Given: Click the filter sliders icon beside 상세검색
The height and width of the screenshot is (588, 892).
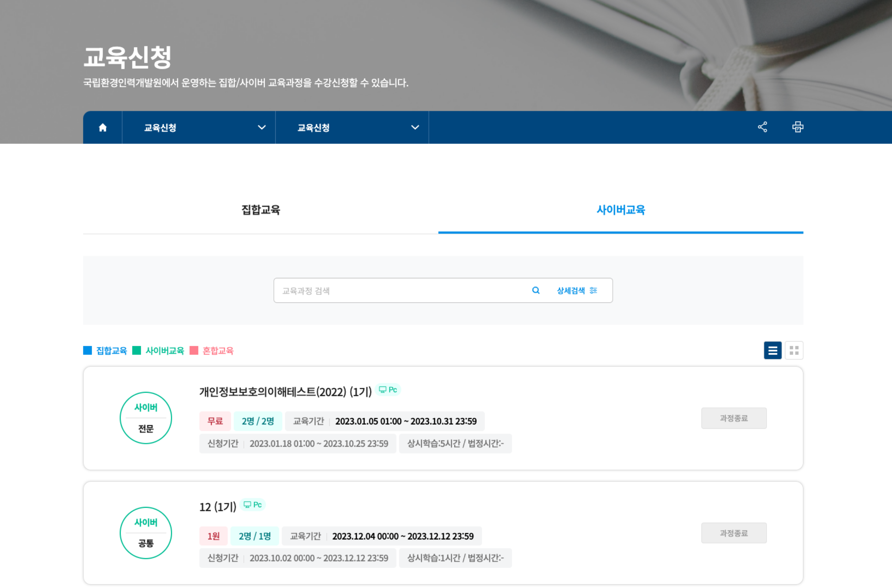Looking at the screenshot, I should [x=593, y=290].
